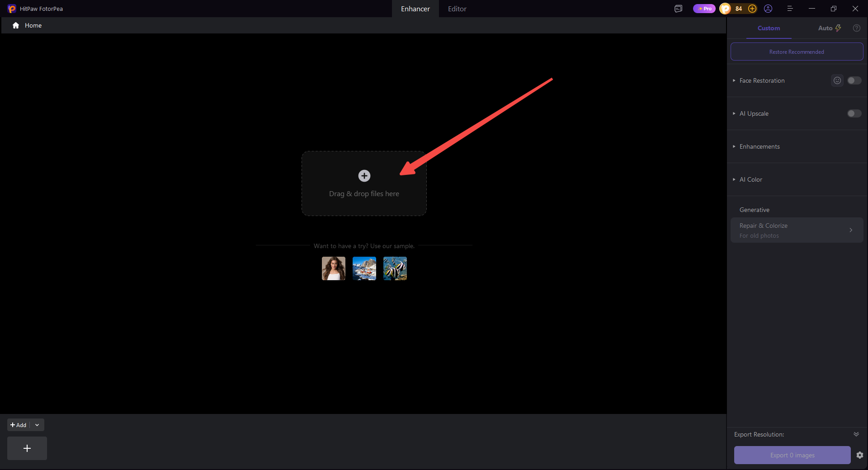Select the Enhancer tab

point(415,9)
